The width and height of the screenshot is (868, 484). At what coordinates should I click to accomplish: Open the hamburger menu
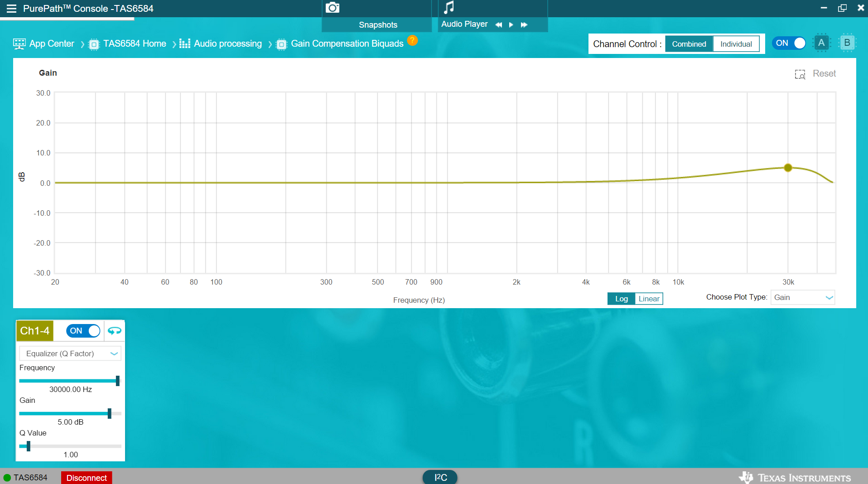11,9
